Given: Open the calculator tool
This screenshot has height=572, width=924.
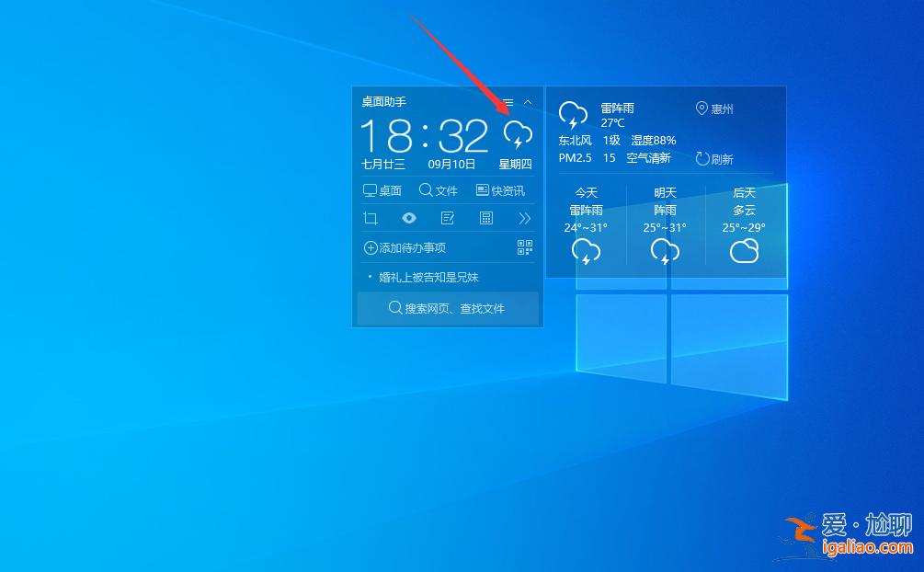Looking at the screenshot, I should tap(485, 218).
